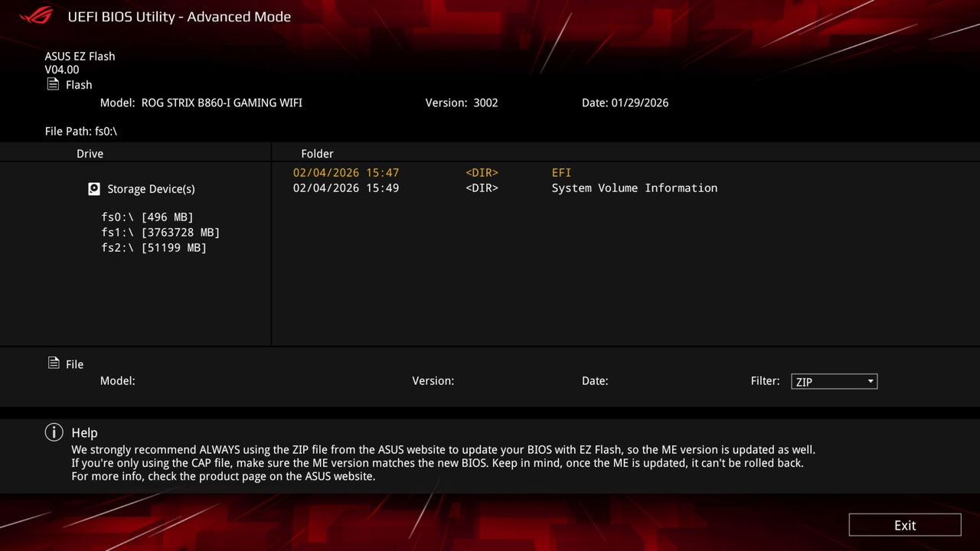Click the File document icon

coord(53,363)
